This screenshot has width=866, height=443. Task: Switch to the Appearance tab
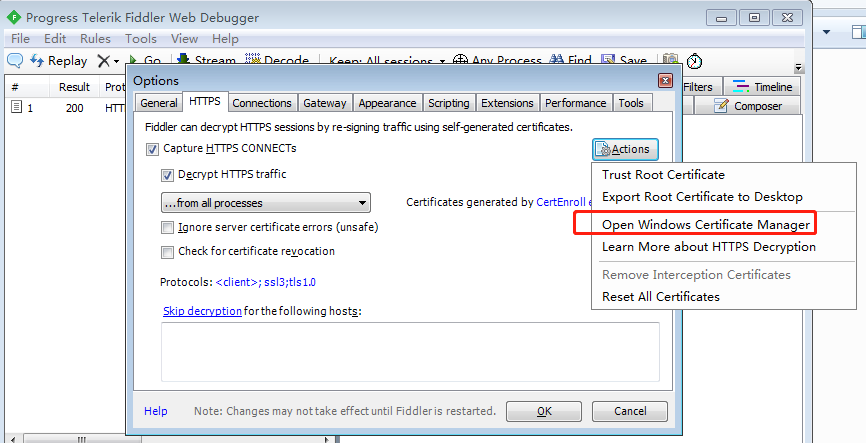click(x=387, y=103)
